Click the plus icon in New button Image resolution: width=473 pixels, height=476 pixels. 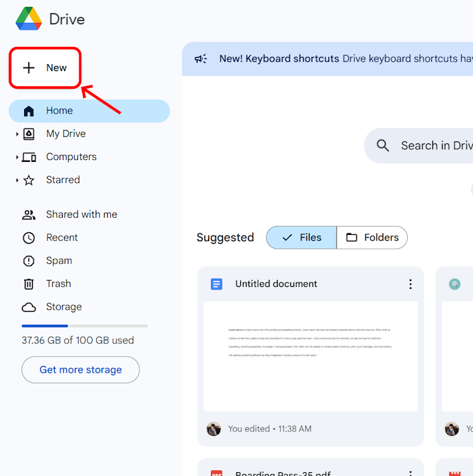click(x=29, y=68)
